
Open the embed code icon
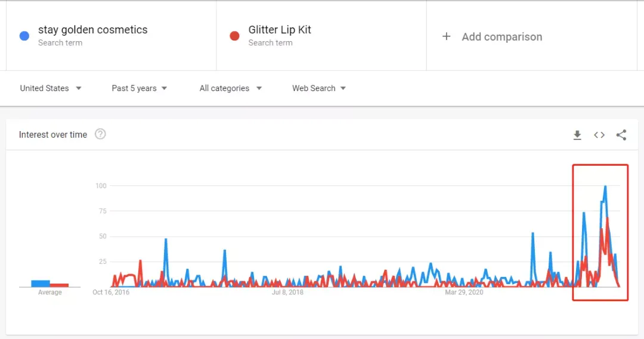pos(599,135)
